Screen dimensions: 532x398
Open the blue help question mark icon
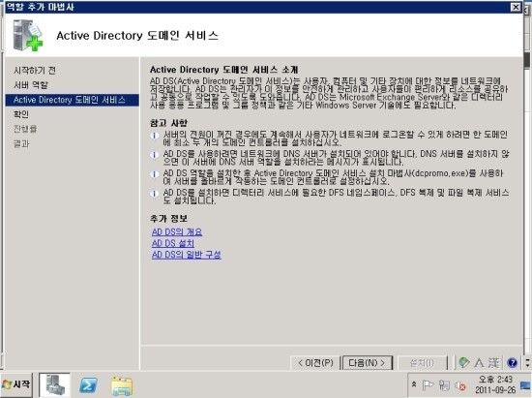(512, 363)
